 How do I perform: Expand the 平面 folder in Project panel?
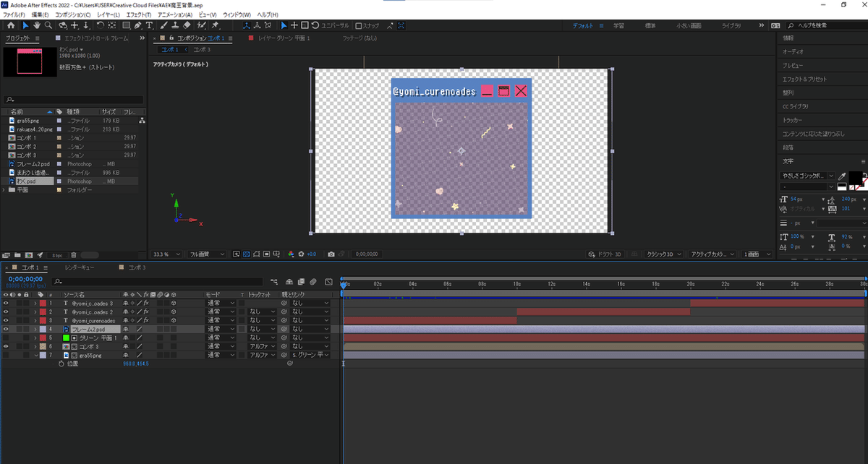coord(4,189)
